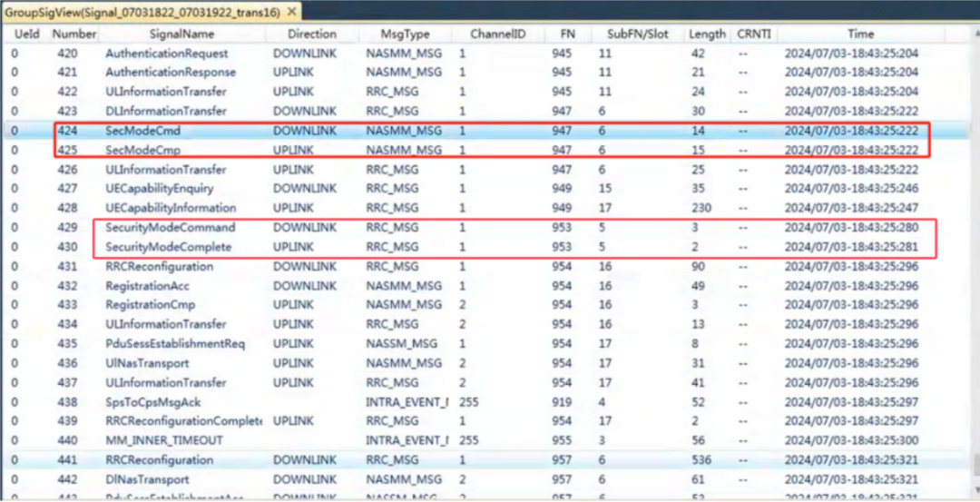
Task: Sort by the ChannelID column header
Action: tap(497, 34)
